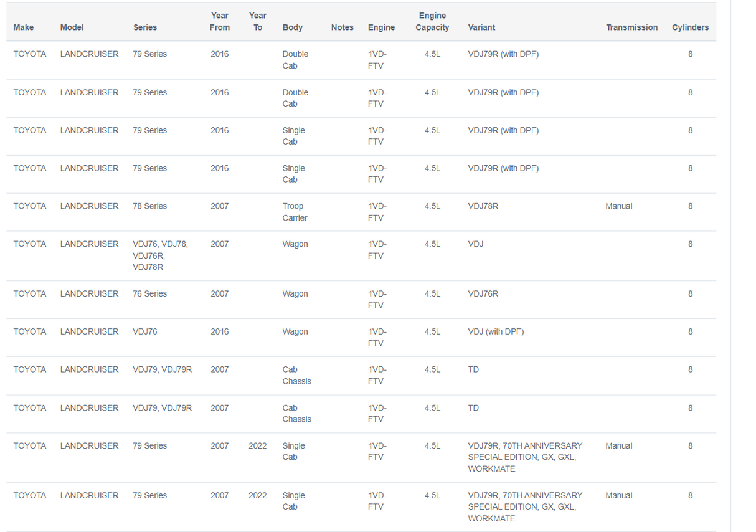The height and width of the screenshot is (532, 756).
Task: Select the Series column header
Action: (145, 27)
